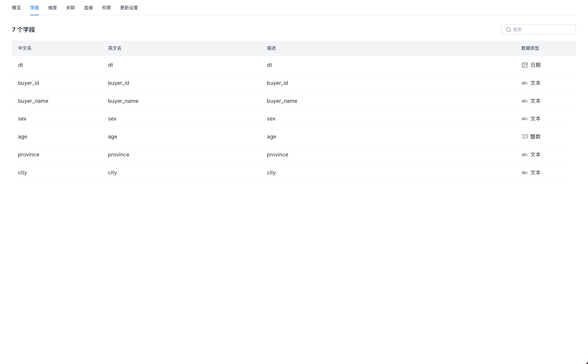This screenshot has height=364, width=588.
Task: Click dt in the 描述 column
Action: [x=269, y=65]
